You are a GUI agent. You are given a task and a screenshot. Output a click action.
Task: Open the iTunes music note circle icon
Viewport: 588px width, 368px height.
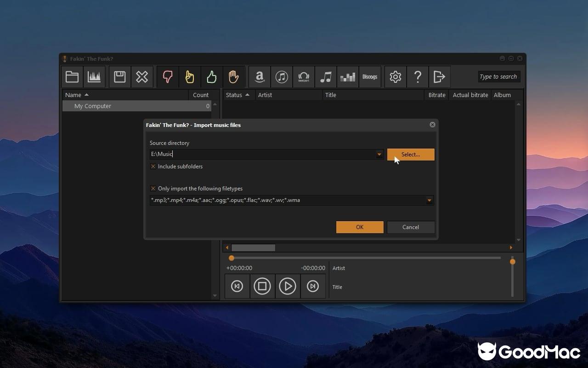tap(282, 77)
